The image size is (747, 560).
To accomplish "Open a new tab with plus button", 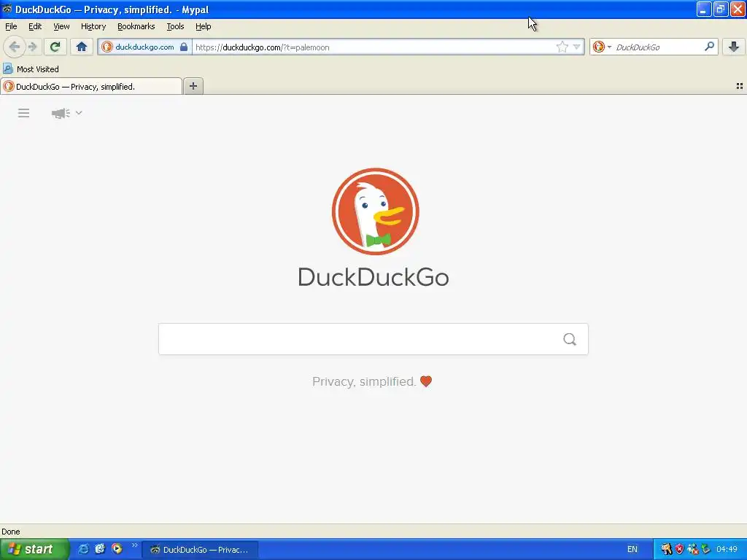I will (x=193, y=86).
